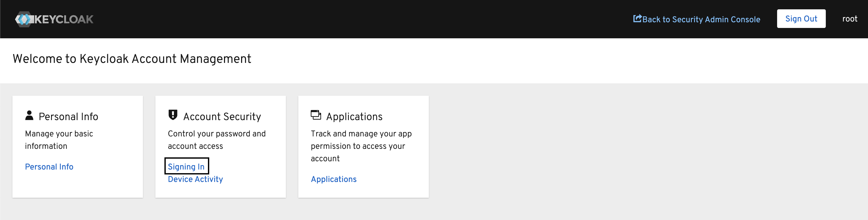Click the windows icon on Applications card
Viewport: 868px width, 220px height.
[316, 115]
